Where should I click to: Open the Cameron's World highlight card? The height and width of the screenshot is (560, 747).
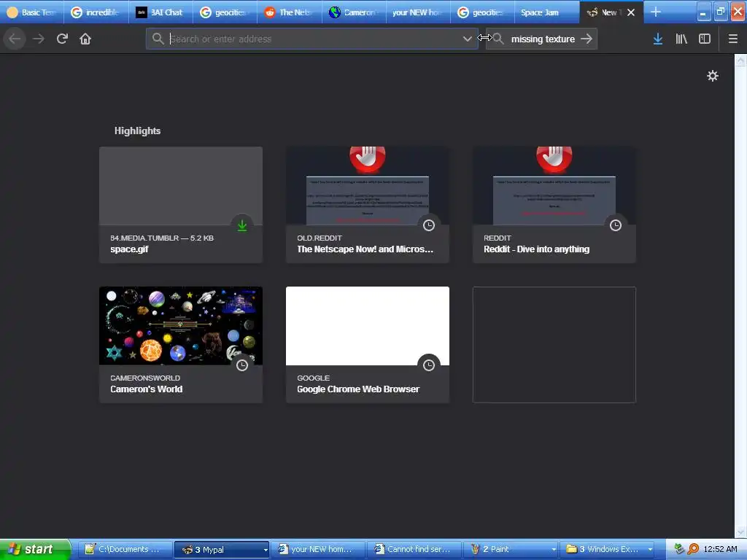tap(181, 345)
